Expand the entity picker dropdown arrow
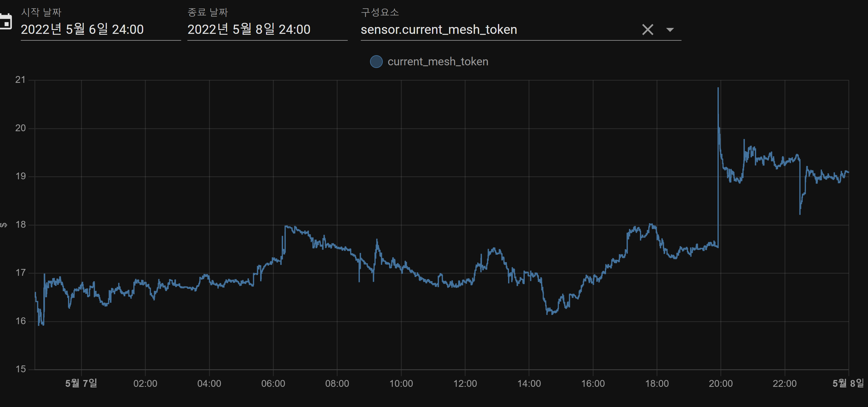The width and height of the screenshot is (868, 407). point(670,30)
